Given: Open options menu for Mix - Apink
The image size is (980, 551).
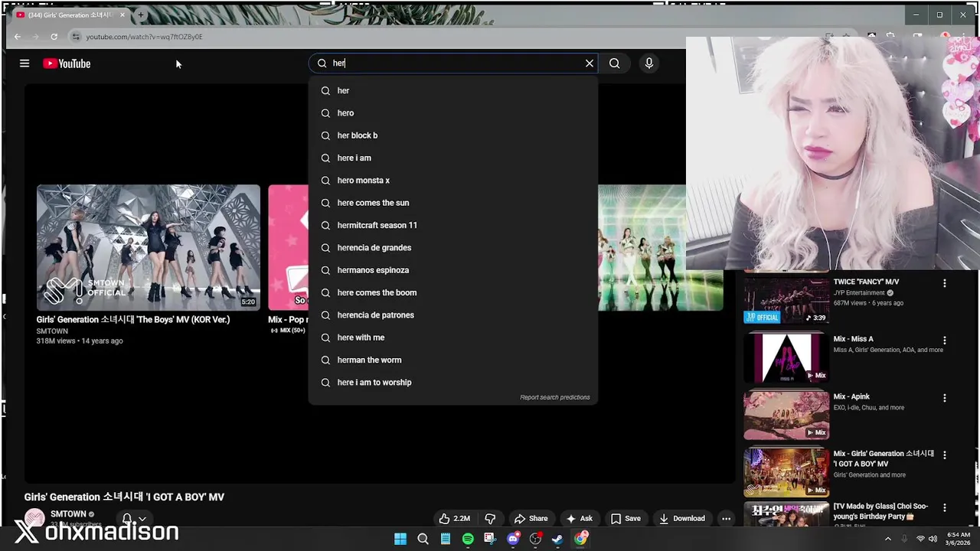Looking at the screenshot, I should (x=944, y=398).
